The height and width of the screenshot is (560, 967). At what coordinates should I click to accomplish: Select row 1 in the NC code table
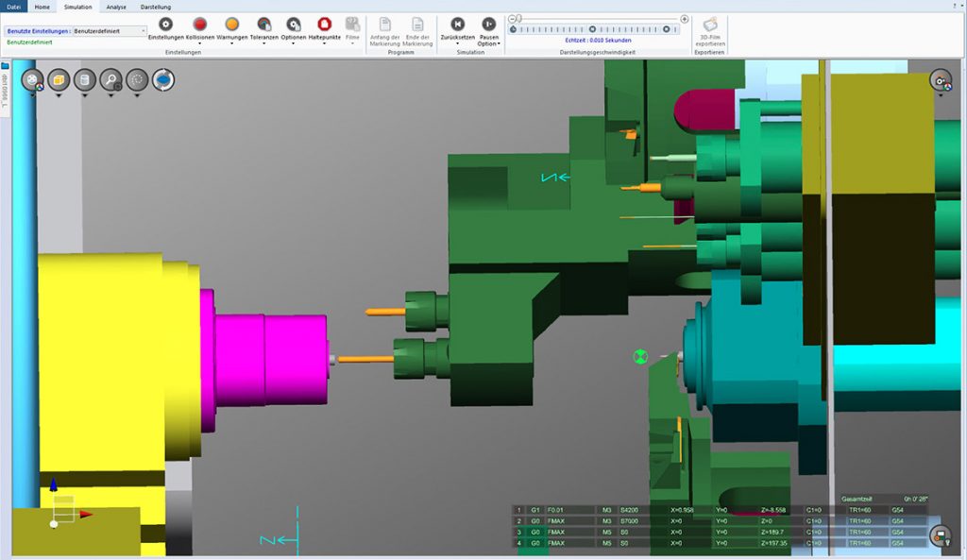tap(517, 510)
